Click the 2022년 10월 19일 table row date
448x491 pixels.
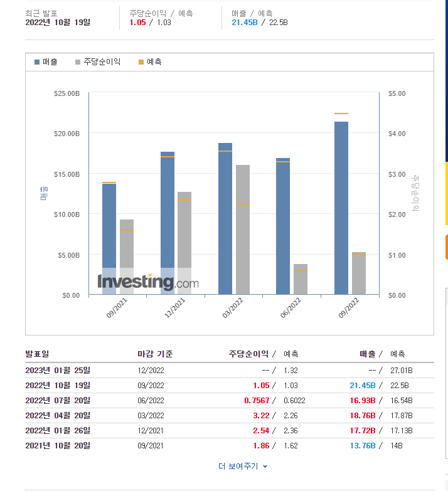click(x=58, y=386)
